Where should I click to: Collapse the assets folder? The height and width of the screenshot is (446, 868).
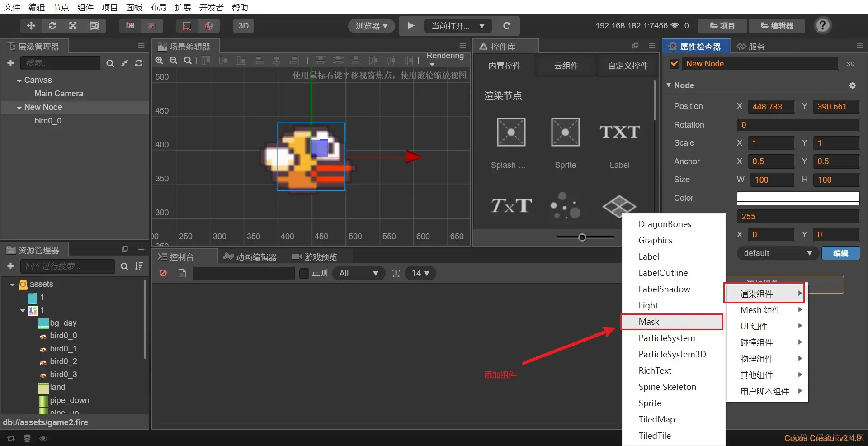click(x=12, y=285)
